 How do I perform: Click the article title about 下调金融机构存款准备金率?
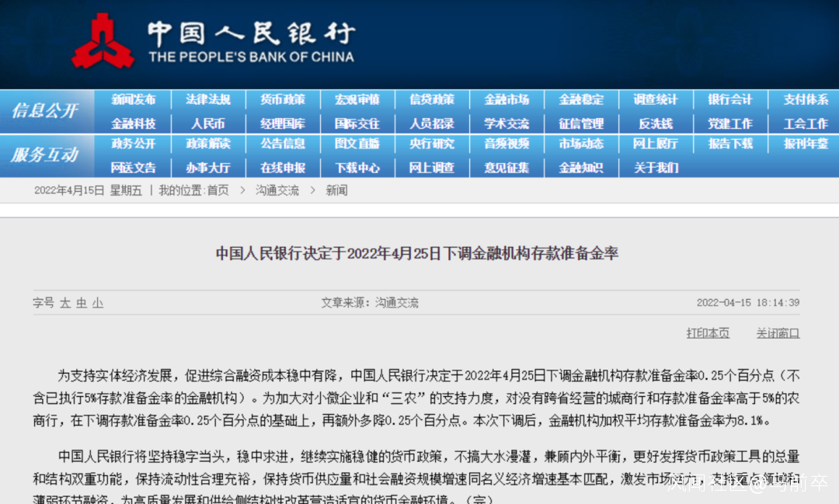click(417, 253)
